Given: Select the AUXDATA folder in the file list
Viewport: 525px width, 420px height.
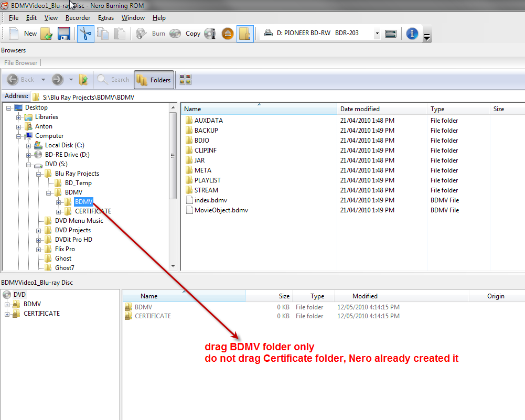Looking at the screenshot, I should pyautogui.click(x=209, y=121).
